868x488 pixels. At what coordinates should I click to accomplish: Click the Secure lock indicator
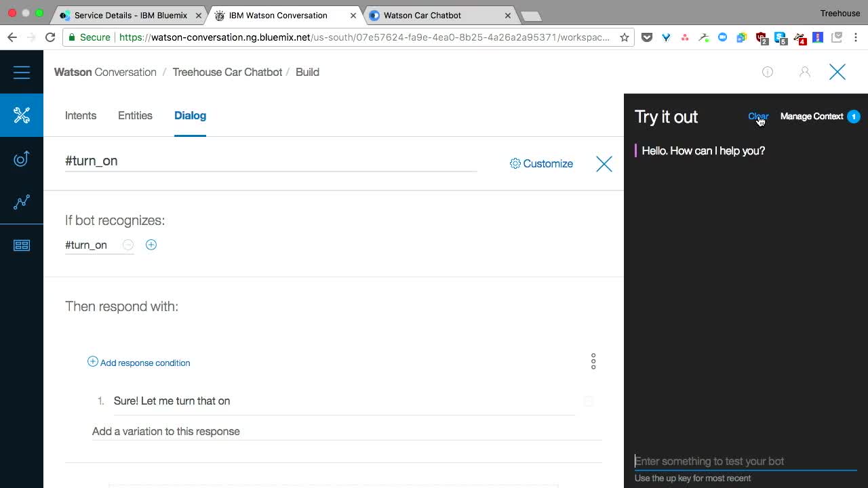90,37
